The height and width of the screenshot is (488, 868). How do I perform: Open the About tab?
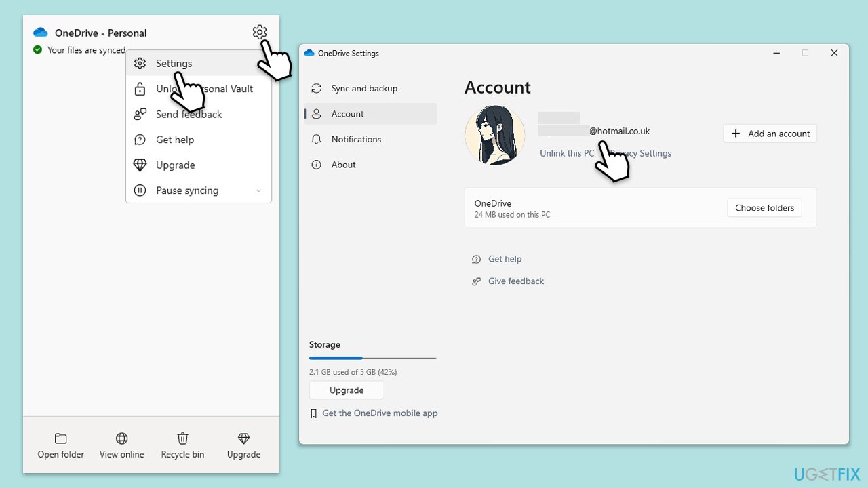(370, 165)
